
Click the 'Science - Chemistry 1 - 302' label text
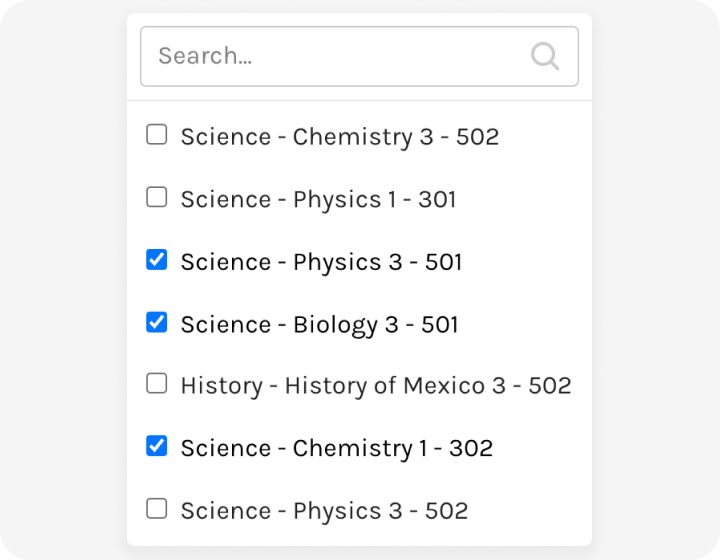337,448
